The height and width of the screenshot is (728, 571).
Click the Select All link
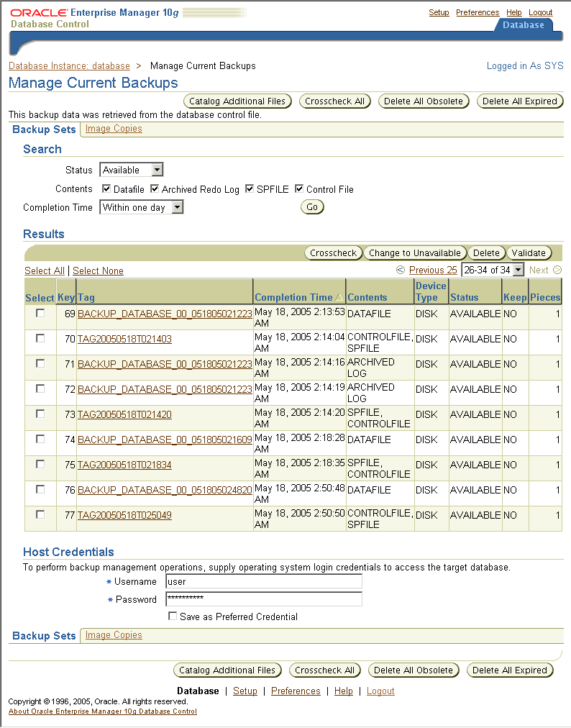point(44,270)
